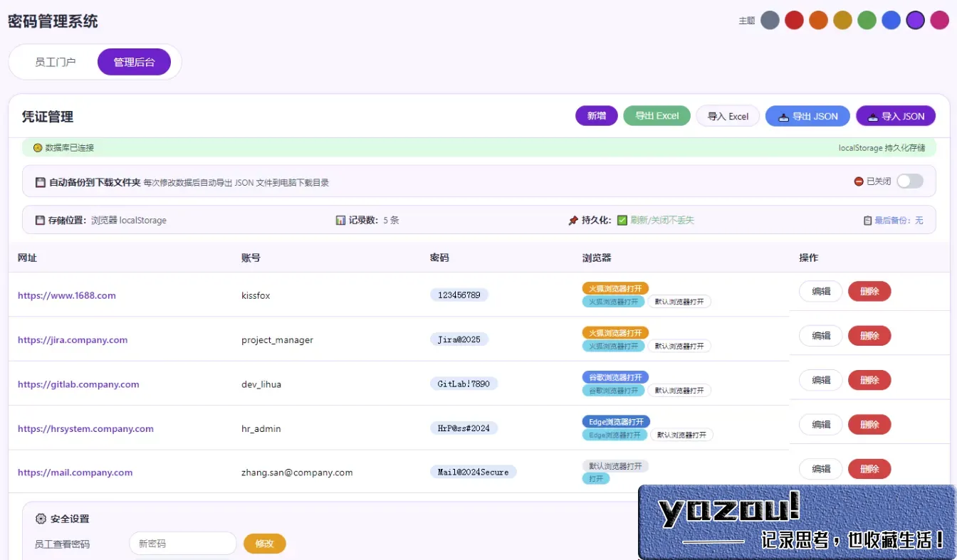The image size is (957, 560).
Task: Select the red theme color
Action: point(794,20)
